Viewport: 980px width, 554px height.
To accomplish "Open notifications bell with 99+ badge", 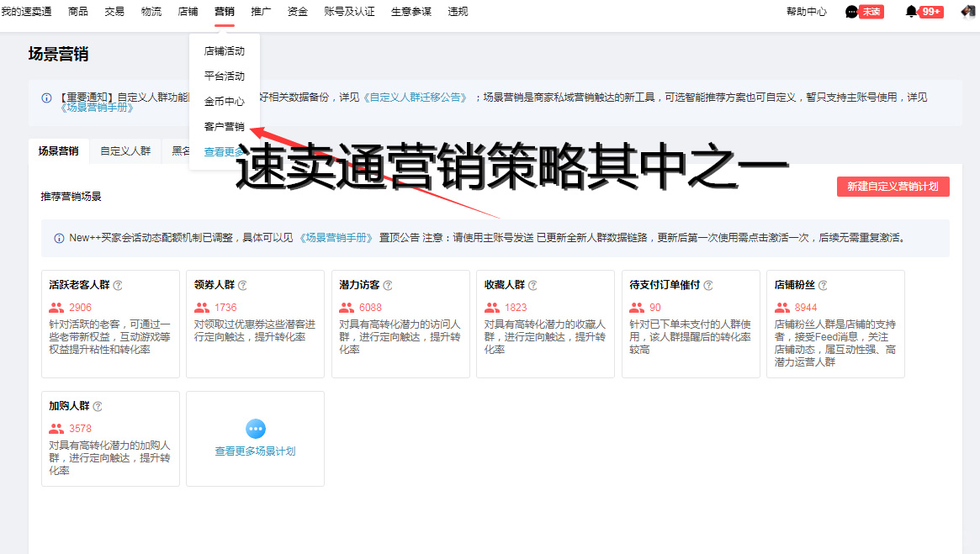I will click(x=911, y=12).
